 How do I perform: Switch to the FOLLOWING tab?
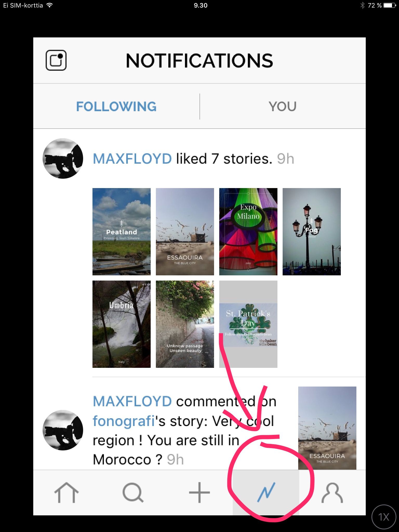pos(116,107)
